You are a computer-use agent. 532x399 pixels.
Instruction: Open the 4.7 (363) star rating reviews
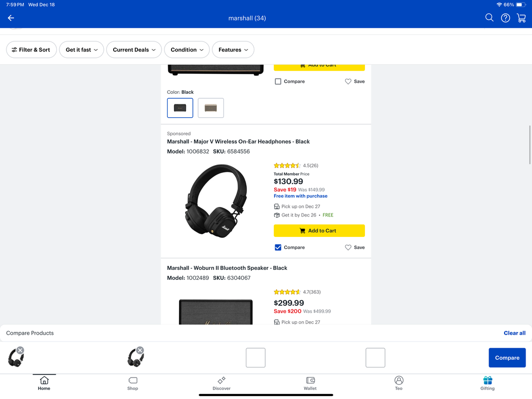[297, 292]
